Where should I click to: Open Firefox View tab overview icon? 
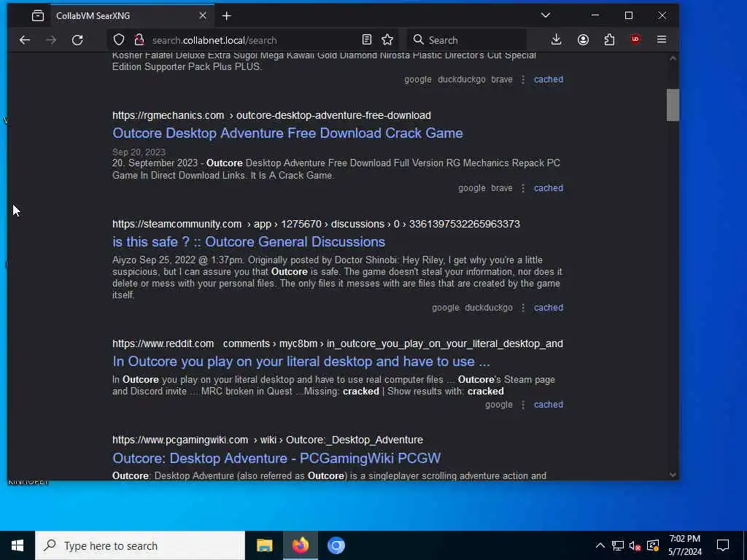[x=38, y=16]
